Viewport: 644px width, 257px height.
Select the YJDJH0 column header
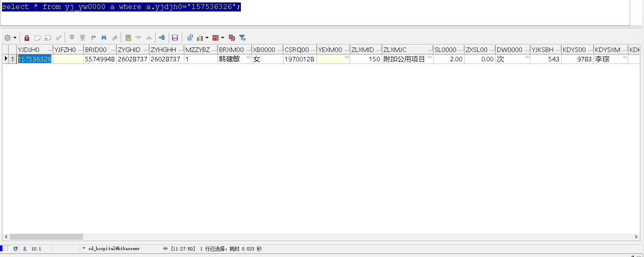pyautogui.click(x=35, y=50)
